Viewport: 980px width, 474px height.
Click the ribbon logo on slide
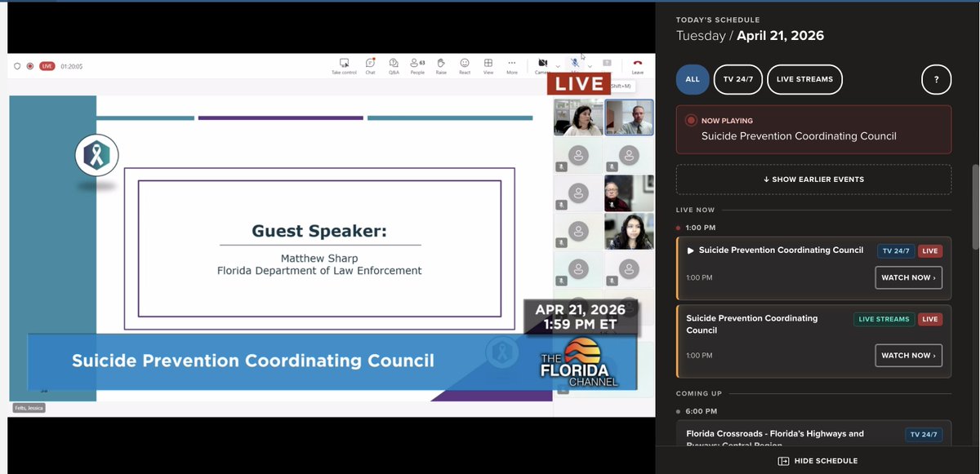click(97, 156)
